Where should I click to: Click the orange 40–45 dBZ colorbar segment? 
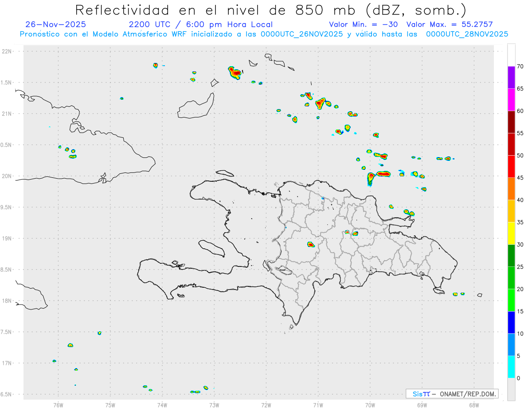coord(511,189)
